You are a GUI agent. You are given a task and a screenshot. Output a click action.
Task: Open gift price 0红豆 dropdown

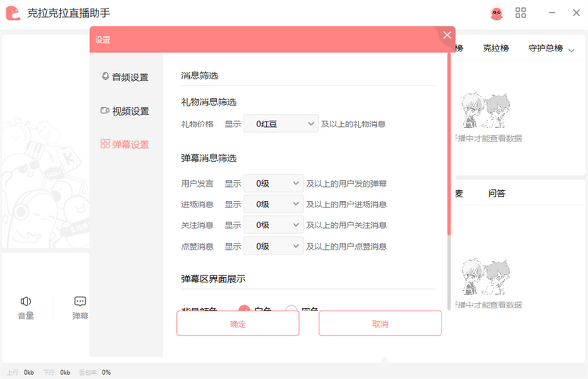pos(281,124)
